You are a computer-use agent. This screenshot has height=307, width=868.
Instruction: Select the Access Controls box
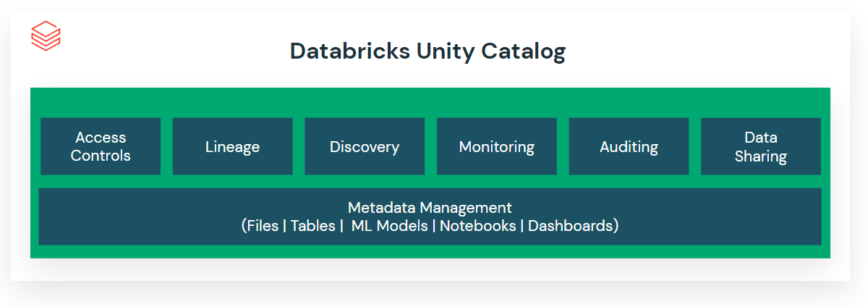pyautogui.click(x=101, y=146)
